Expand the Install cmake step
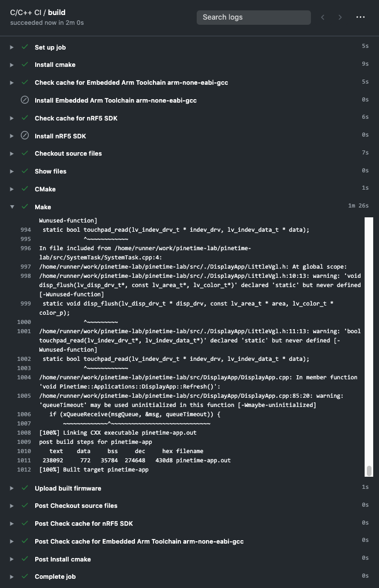This screenshot has height=588, width=379. pyautogui.click(x=12, y=65)
